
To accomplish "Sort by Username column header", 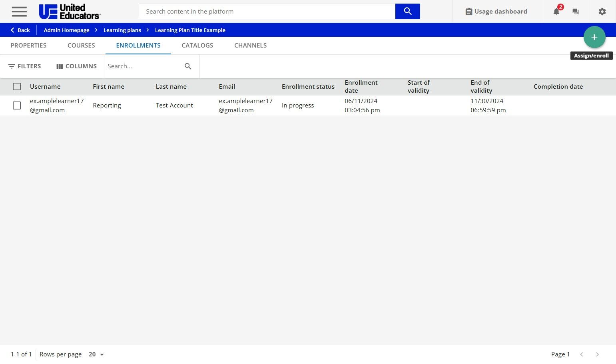I will [x=45, y=87].
